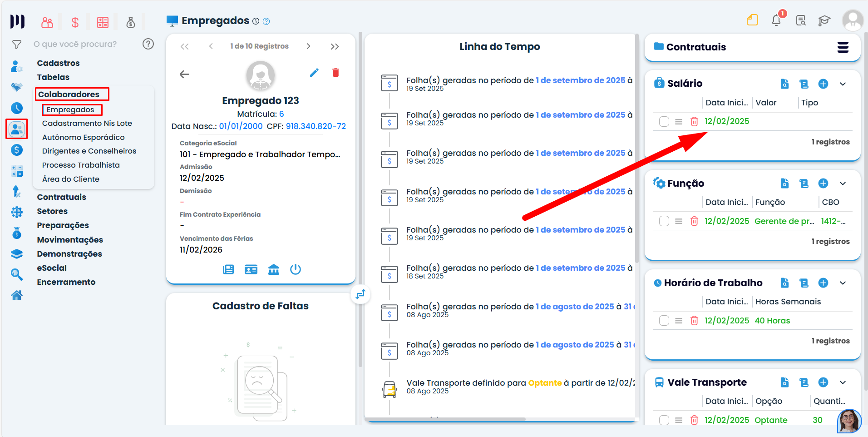
Task: Open the magnifier search module in left sidebar
Action: (x=17, y=274)
